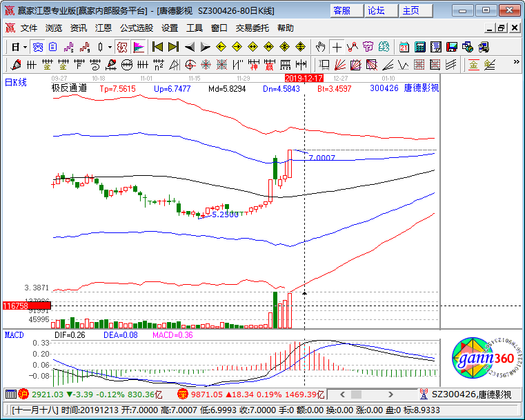Toggle the purple 节 icon button
Viewport: 525px width, 420px height.
coord(368,47)
